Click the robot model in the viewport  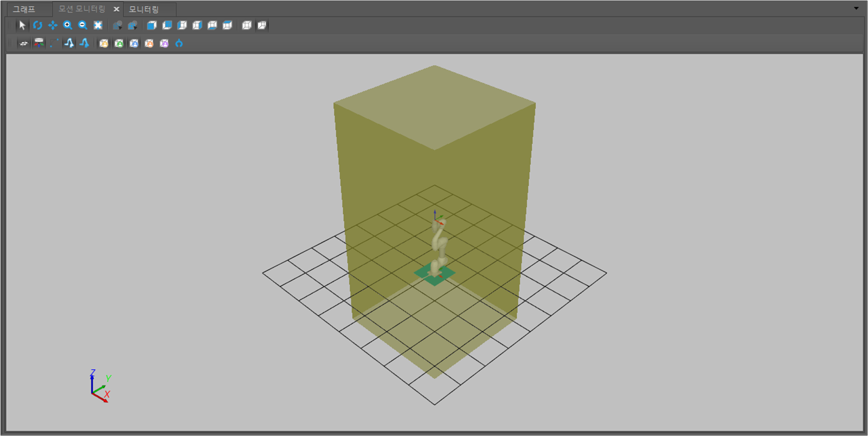click(437, 247)
